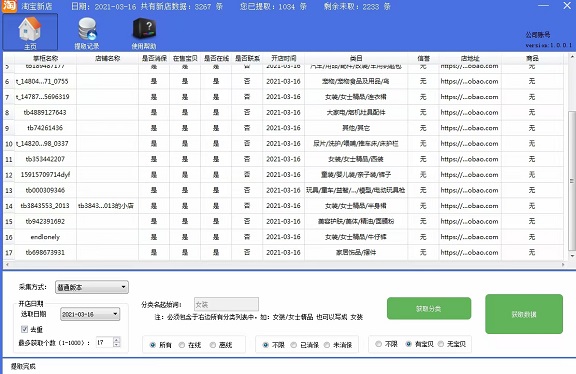Sort by 类目 column header
This screenshot has width=576, height=374.
tap(356, 58)
